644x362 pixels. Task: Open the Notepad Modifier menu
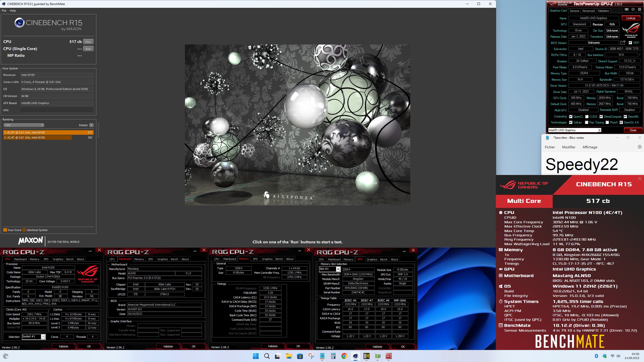tap(569, 147)
